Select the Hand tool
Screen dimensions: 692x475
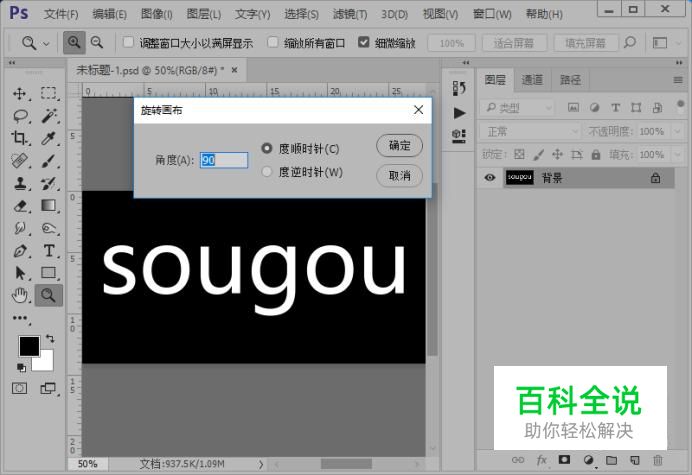19,295
